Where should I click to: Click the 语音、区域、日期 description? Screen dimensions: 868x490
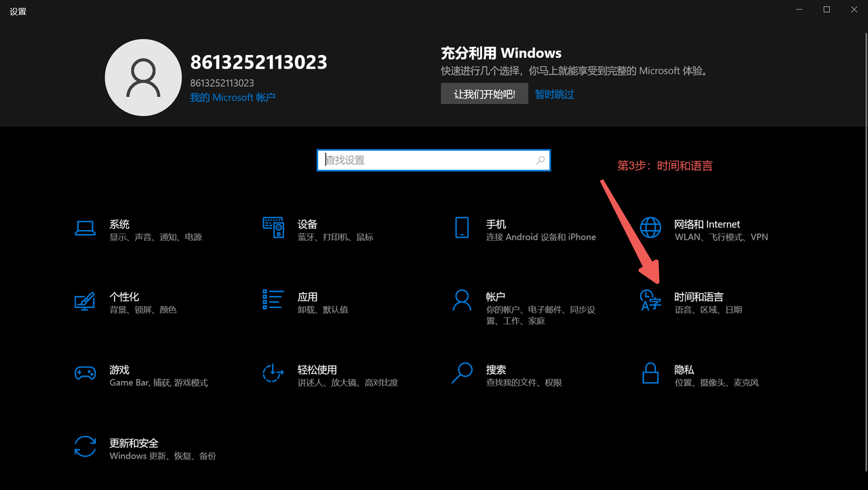[x=708, y=309]
